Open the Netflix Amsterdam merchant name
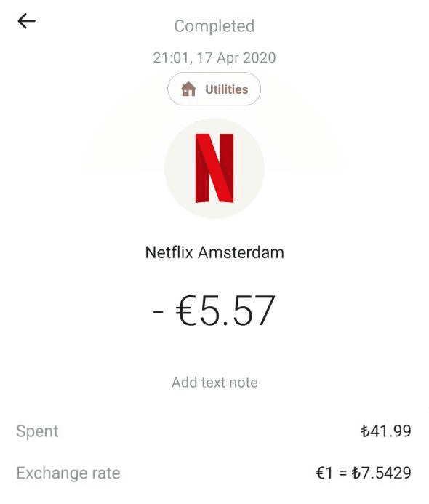 [x=214, y=252]
